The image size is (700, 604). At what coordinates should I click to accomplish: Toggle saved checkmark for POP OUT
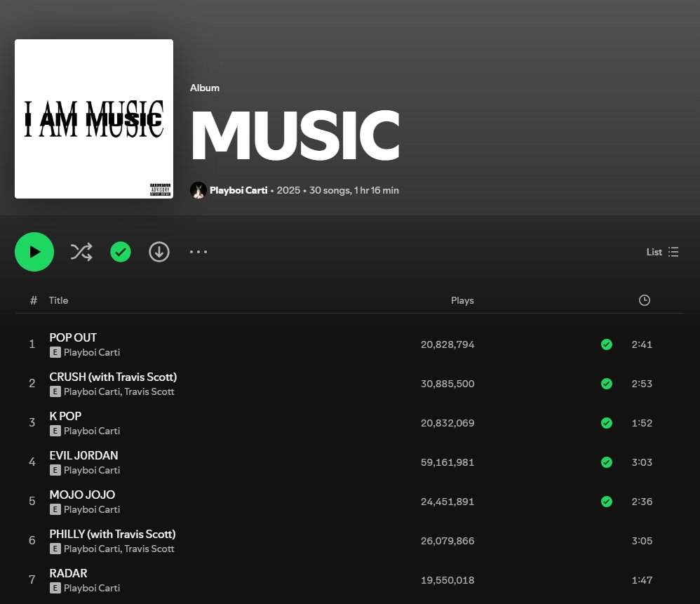(x=606, y=344)
